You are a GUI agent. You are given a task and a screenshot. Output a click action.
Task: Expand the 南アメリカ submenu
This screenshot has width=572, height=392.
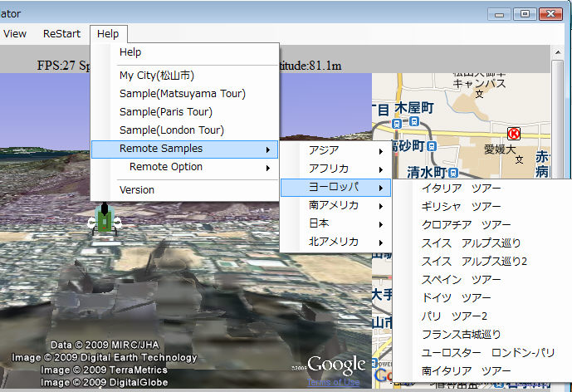[335, 205]
